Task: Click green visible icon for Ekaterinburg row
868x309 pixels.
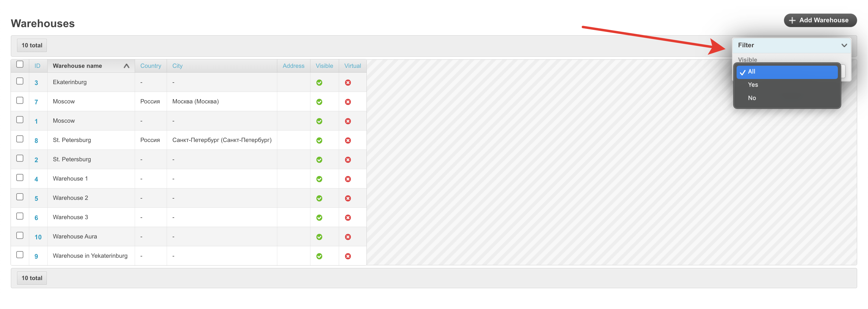Action: (x=319, y=83)
